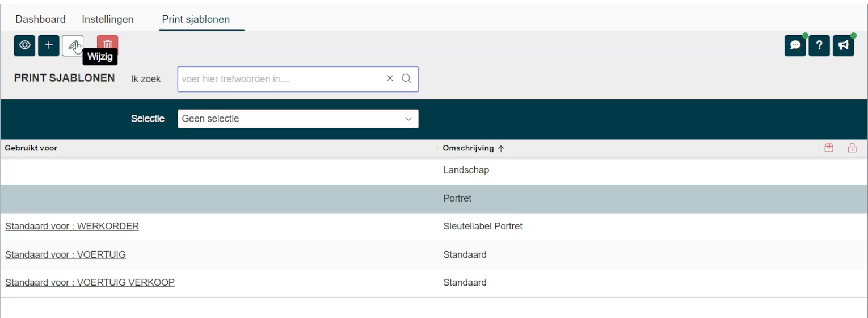Select the Print sjablonen tab

click(196, 19)
